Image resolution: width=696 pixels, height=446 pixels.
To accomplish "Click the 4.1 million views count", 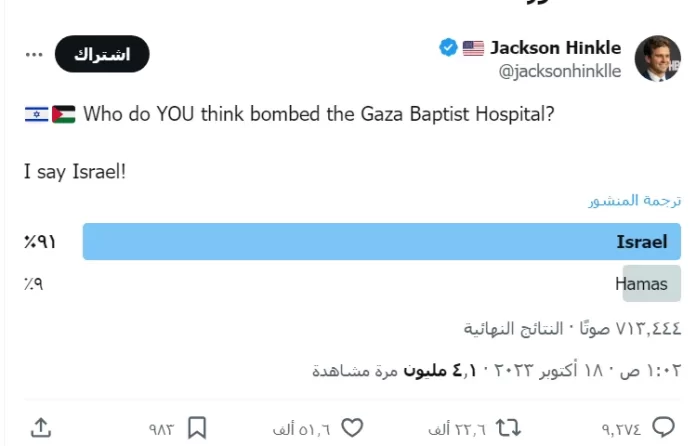I will (x=440, y=370).
